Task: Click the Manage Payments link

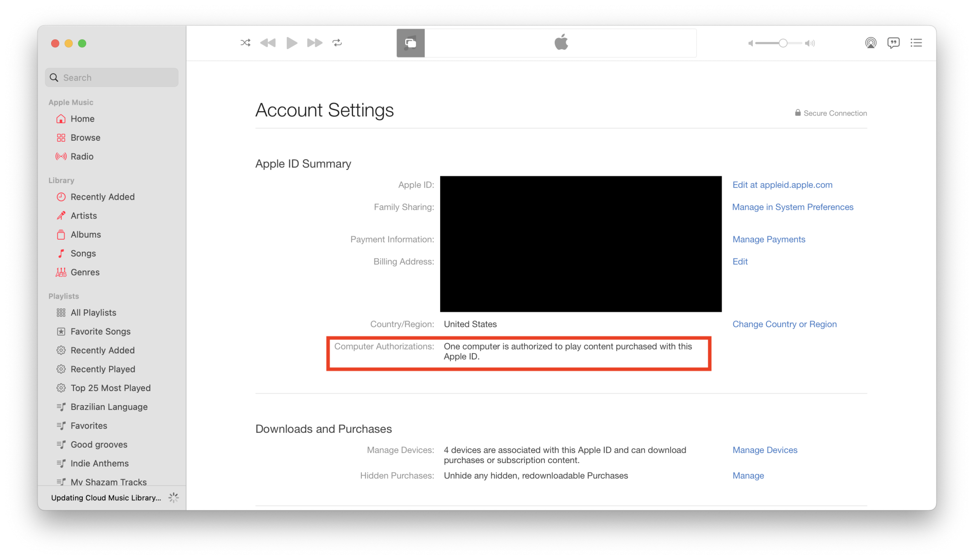Action: [768, 239]
